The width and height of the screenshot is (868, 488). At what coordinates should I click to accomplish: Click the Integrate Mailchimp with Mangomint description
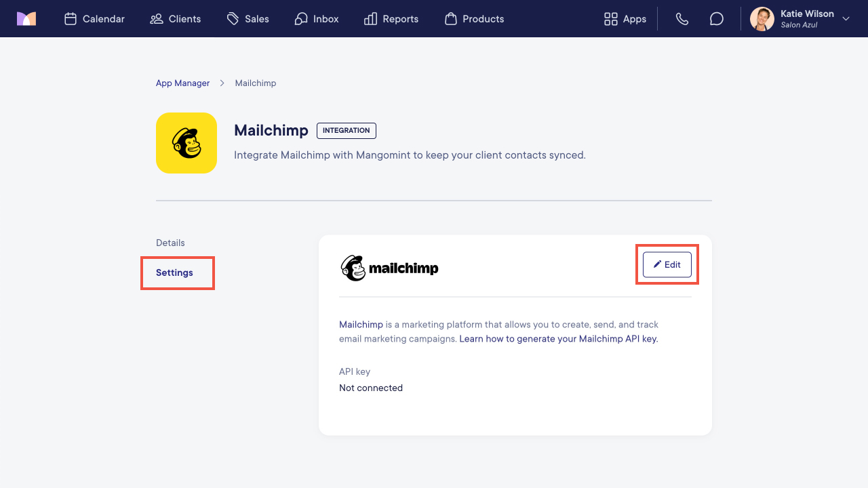coord(410,155)
